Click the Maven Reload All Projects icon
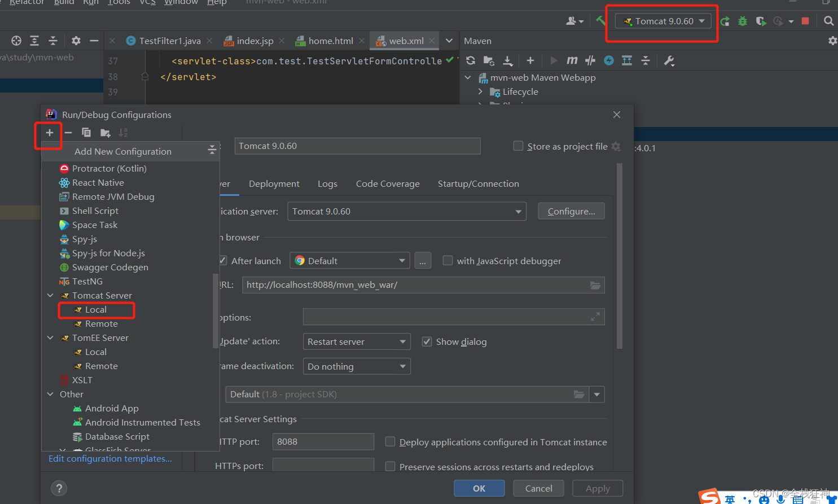Screen dimensions: 838x504 click(471, 60)
